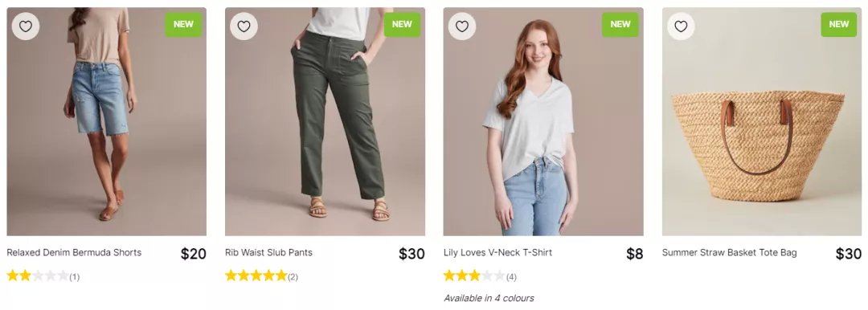Viewport: 868px width, 310px height.
Task: Open Summer Straw Basket Tote Bag title link
Action: click(730, 252)
